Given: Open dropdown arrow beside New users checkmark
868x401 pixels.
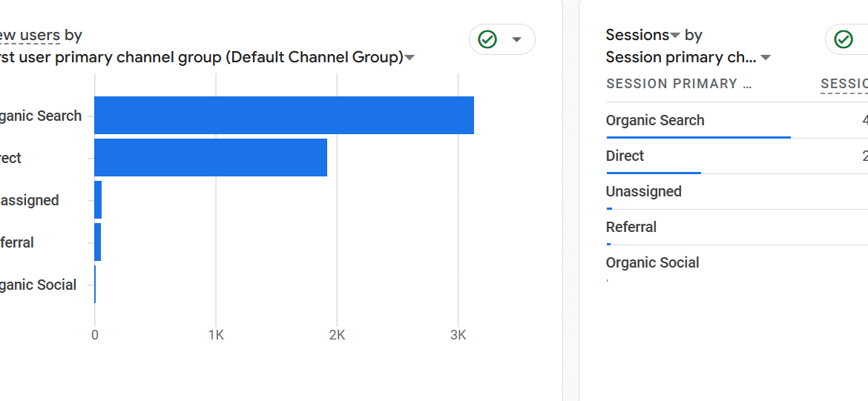Looking at the screenshot, I should pos(517,39).
